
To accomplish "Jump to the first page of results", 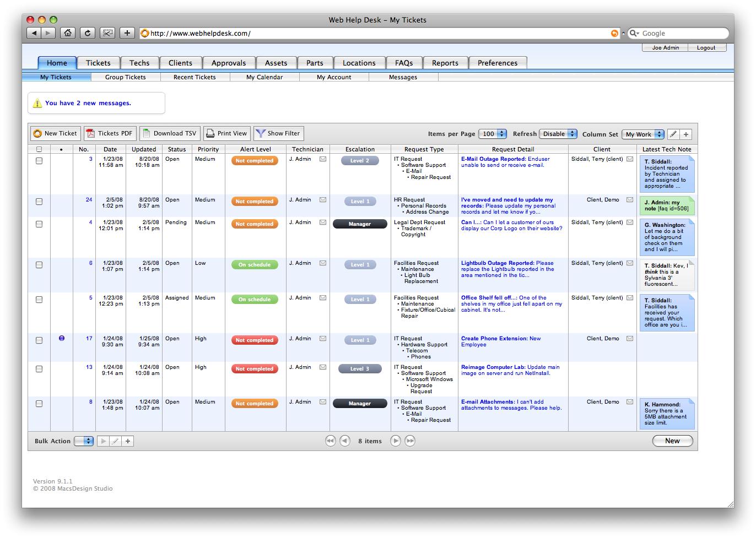I will [x=331, y=441].
